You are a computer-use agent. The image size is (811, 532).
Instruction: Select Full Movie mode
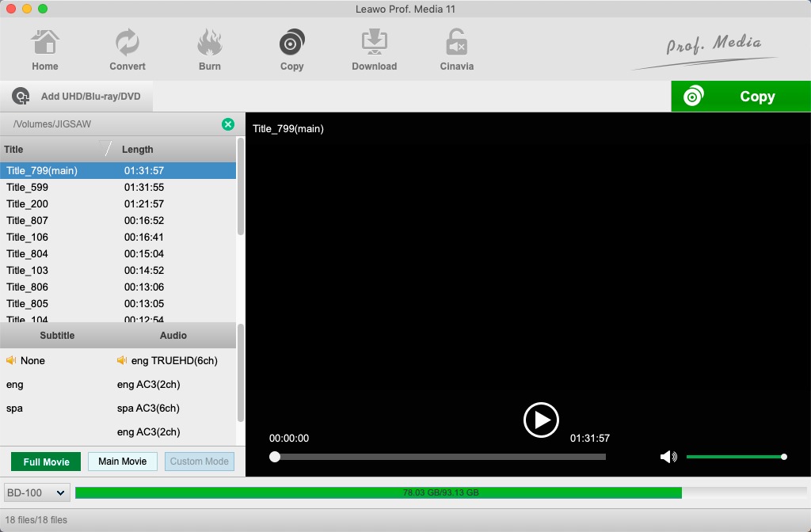(x=45, y=461)
